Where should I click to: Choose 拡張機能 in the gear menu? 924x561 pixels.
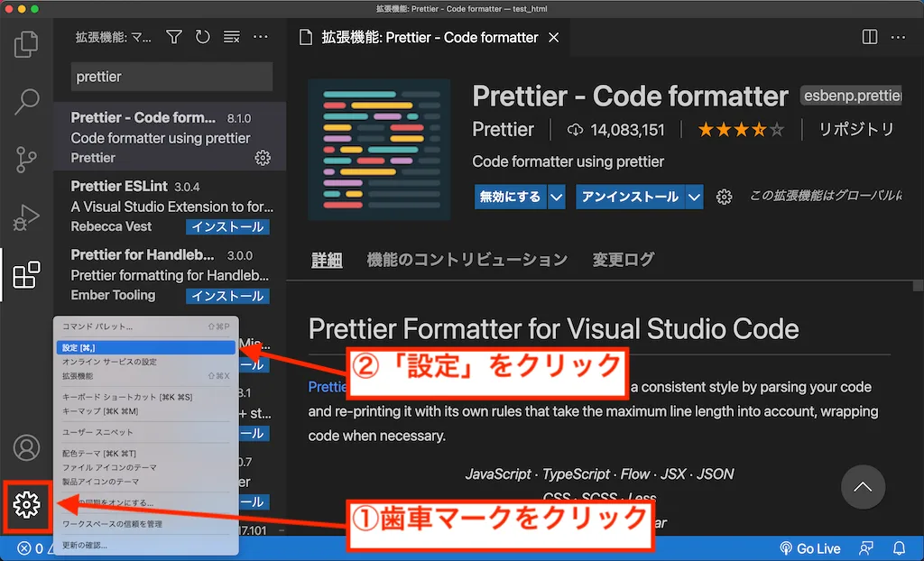(x=145, y=376)
